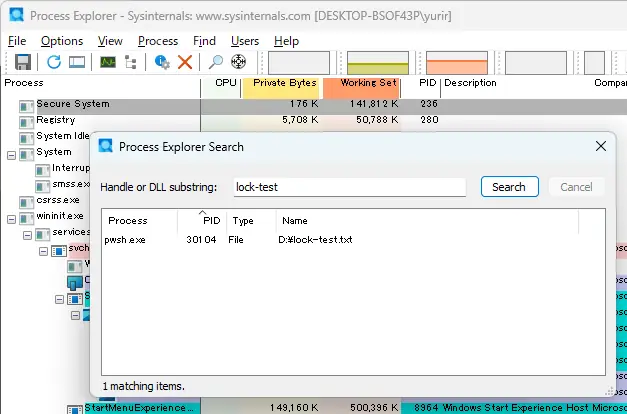Open the Help menu

[286, 41]
